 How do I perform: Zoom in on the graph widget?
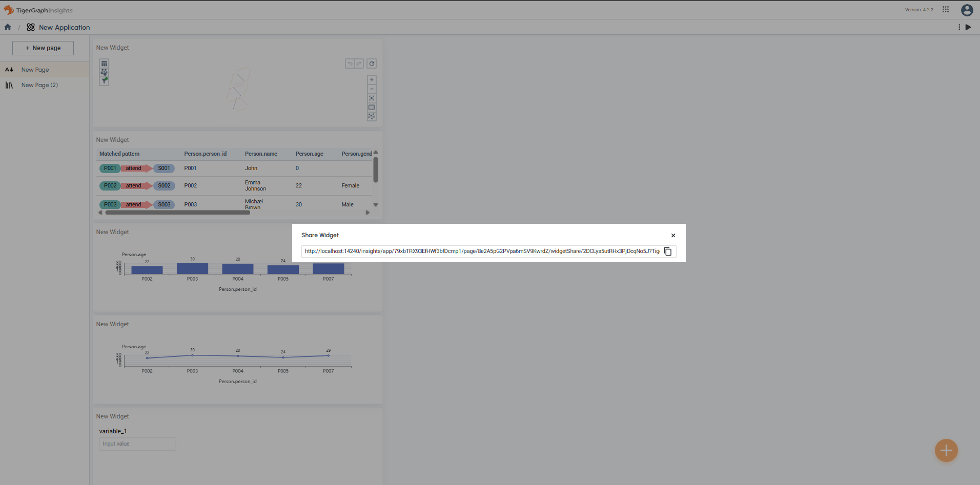pos(372,80)
